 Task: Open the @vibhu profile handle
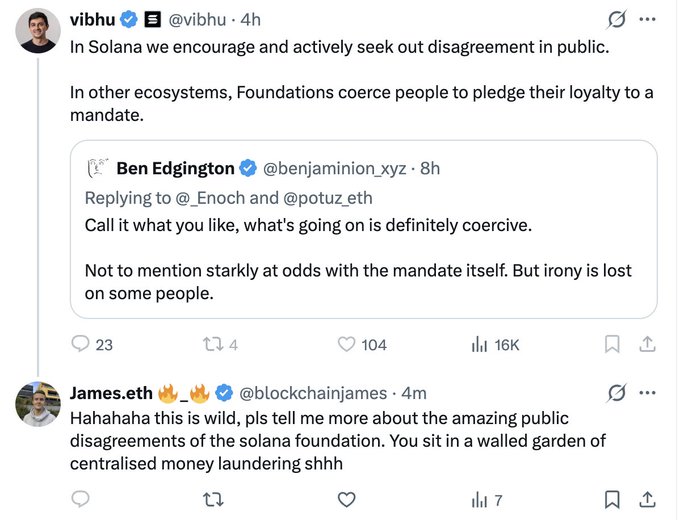[x=198, y=19]
